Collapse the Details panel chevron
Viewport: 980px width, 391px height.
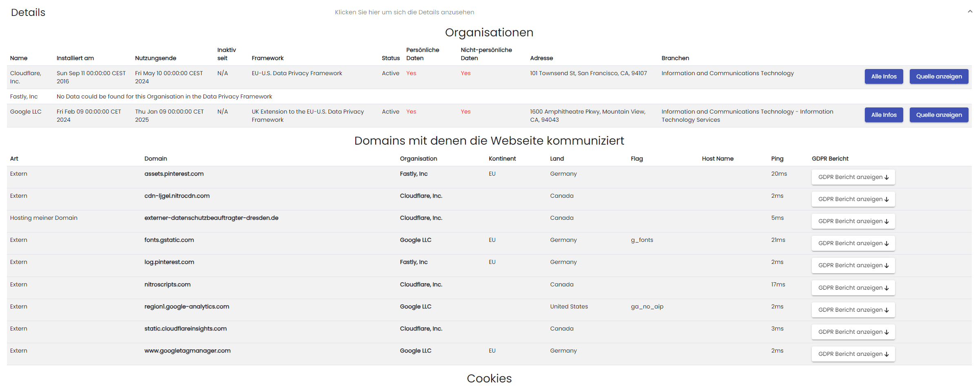click(970, 12)
